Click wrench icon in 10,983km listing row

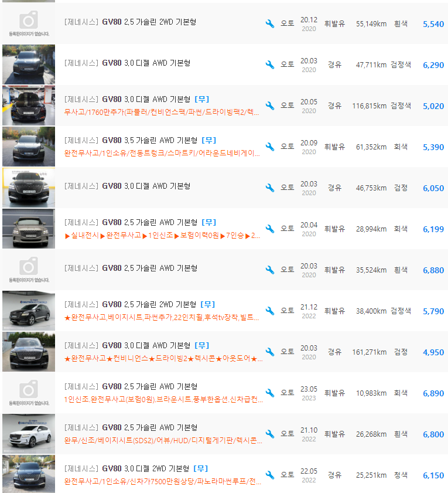coord(270,393)
